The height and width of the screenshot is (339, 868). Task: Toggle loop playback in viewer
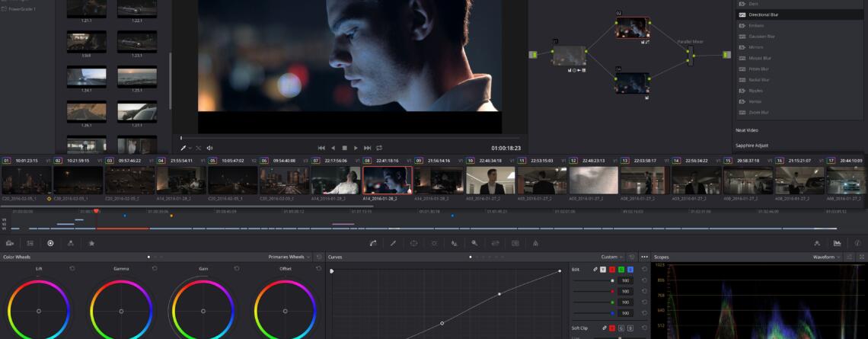point(379,148)
